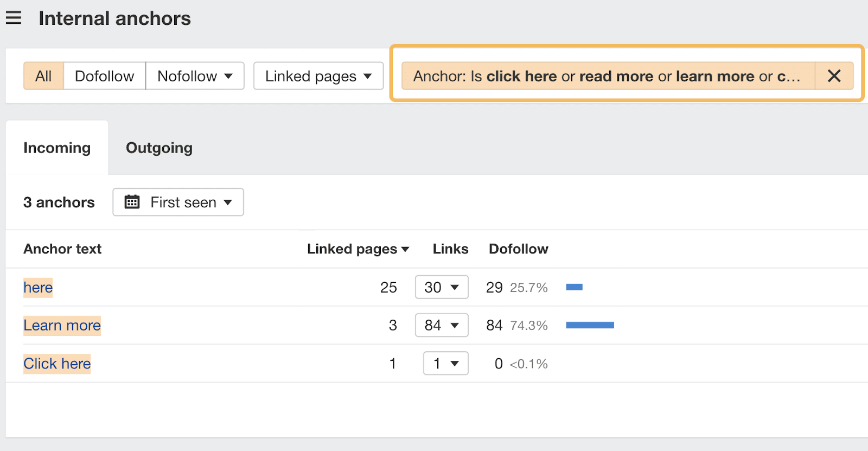Click the 74.3% Dofollow bar for Learn more
Screen dimensions: 868x451
coord(589,325)
